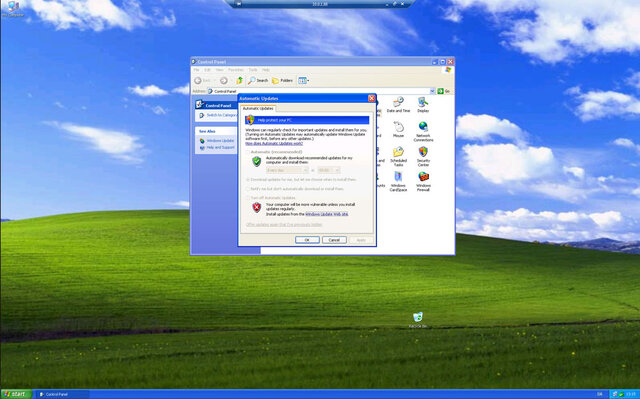Image resolution: width=640 pixels, height=399 pixels.
Task: Open the Recycle Bin desktop icon
Action: click(418, 320)
